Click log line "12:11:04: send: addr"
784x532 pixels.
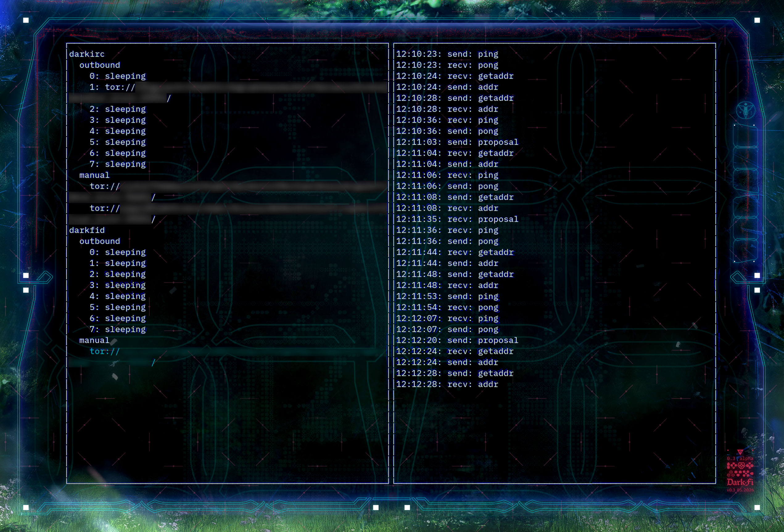tap(447, 164)
